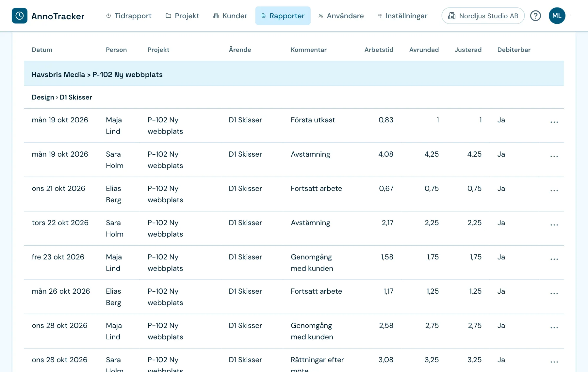The width and height of the screenshot is (588, 372).
Task: Open the help question mark icon
Action: (x=535, y=16)
